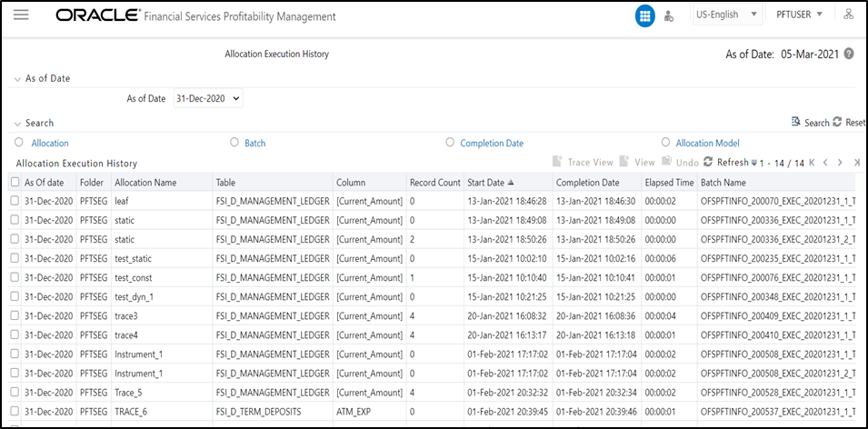Open the As of Date 31-Dec-2020 dropdown
This screenshot has width=868, height=429.
click(x=208, y=98)
